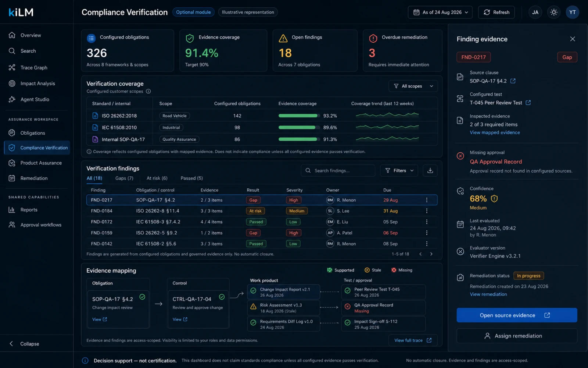Open the View mapped evidence link

495,132
